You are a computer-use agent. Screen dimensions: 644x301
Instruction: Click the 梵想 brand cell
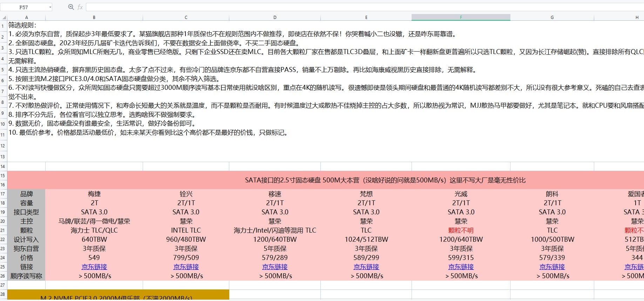366,194
